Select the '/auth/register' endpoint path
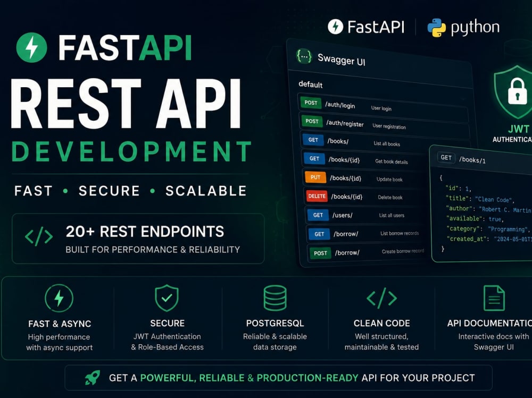 point(345,123)
